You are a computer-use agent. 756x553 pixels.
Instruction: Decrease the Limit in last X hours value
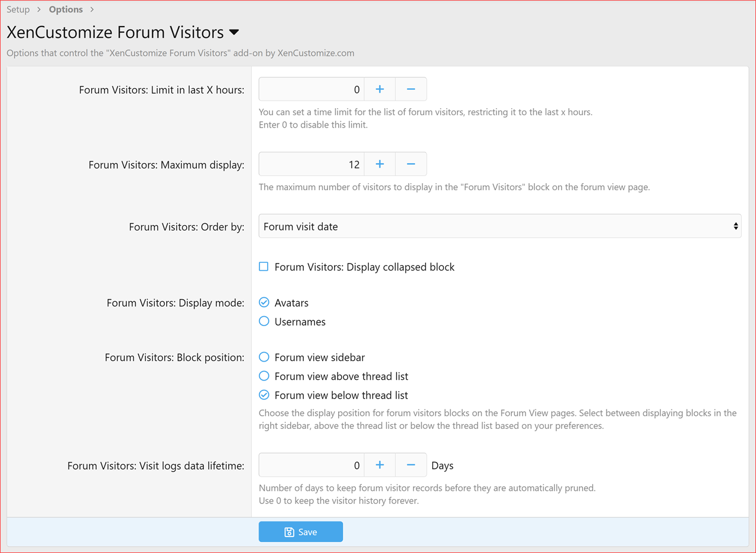click(411, 89)
